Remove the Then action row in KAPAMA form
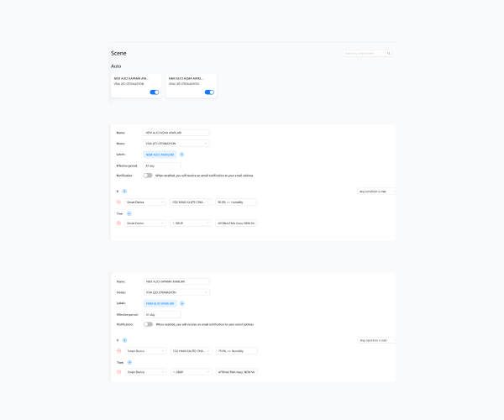The width and height of the screenshot is (504, 420). pyautogui.click(x=119, y=372)
